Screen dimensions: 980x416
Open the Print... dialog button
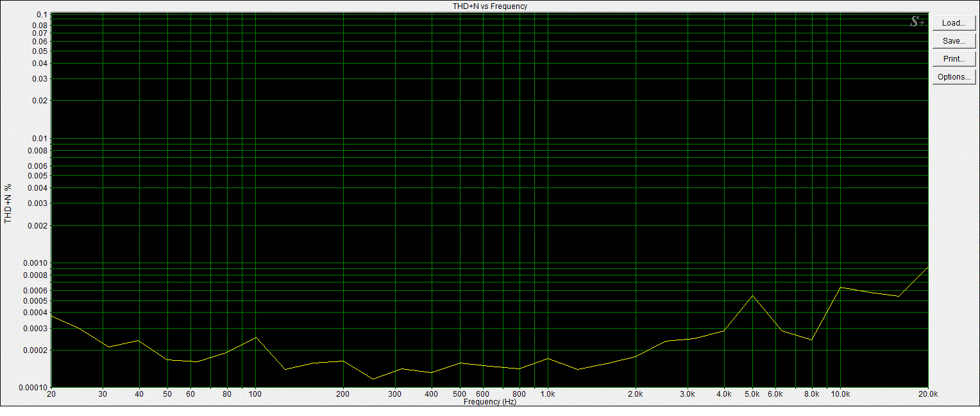click(953, 59)
